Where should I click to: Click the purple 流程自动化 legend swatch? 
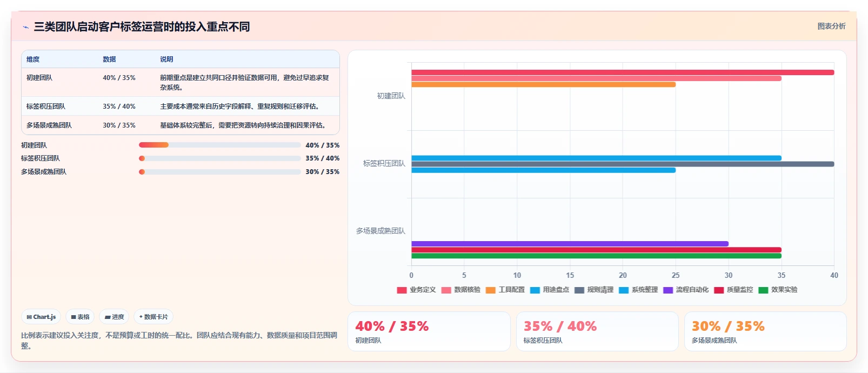(x=668, y=290)
